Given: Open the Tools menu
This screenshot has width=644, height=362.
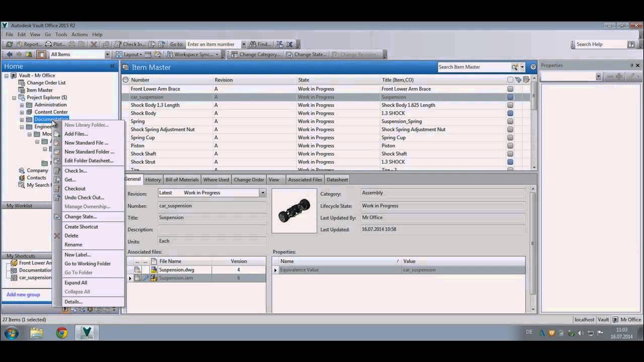Looking at the screenshot, I should pyautogui.click(x=61, y=35).
